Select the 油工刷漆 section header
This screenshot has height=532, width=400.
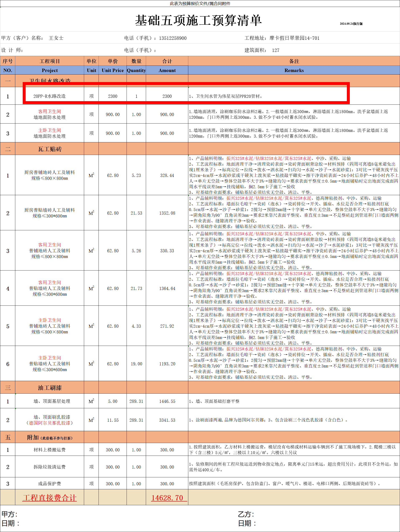point(50,388)
